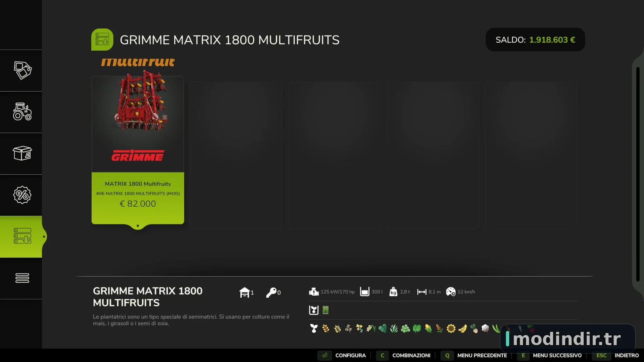644x362 pixels.
Task: Open the box objects category in sidebar
Action: point(22,153)
